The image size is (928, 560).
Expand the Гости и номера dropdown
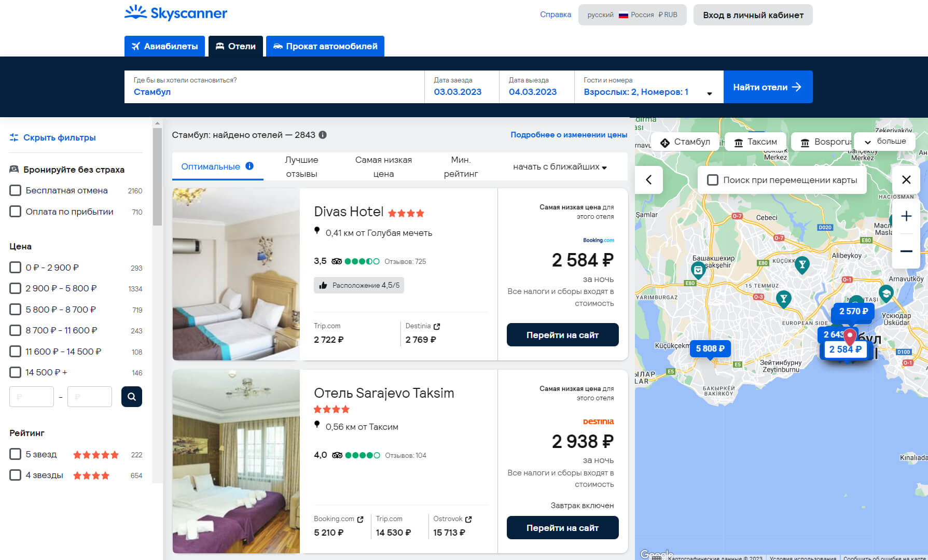(649, 87)
